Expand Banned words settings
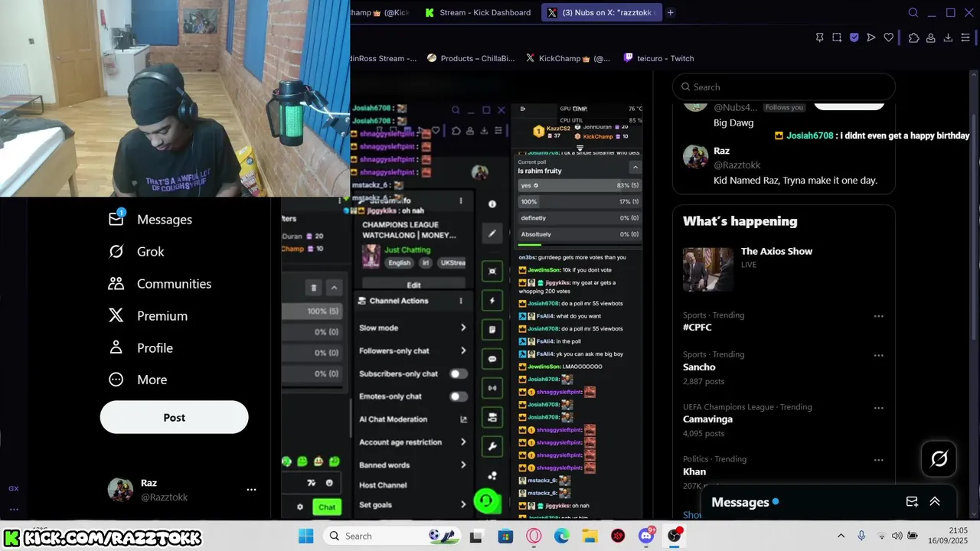 point(462,465)
